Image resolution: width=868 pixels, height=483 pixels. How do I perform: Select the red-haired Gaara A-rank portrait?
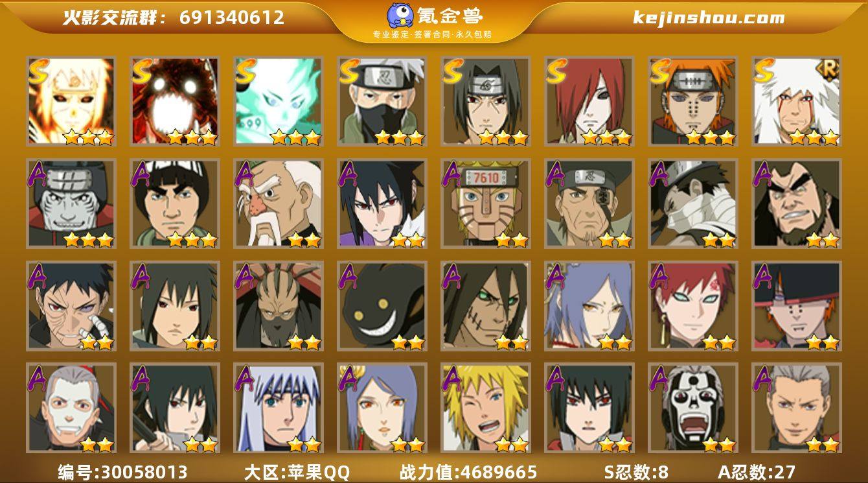pyautogui.click(x=693, y=306)
